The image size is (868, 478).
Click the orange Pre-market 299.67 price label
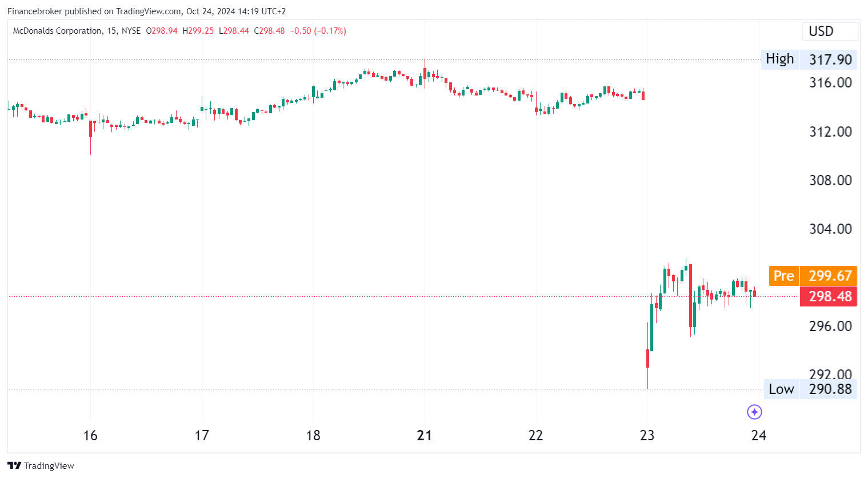(x=813, y=276)
